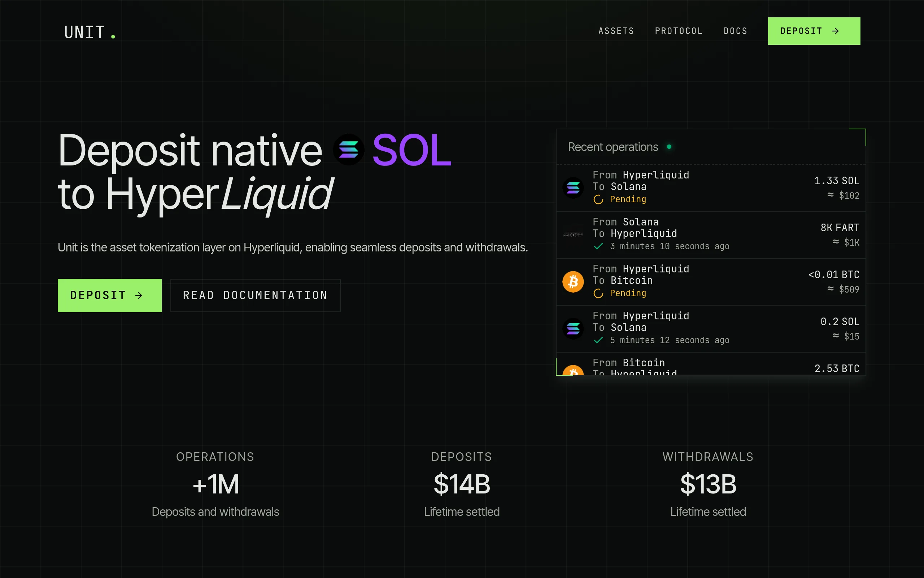
Task: Click Pending spinner on <0.01 BTC row
Action: 598,294
